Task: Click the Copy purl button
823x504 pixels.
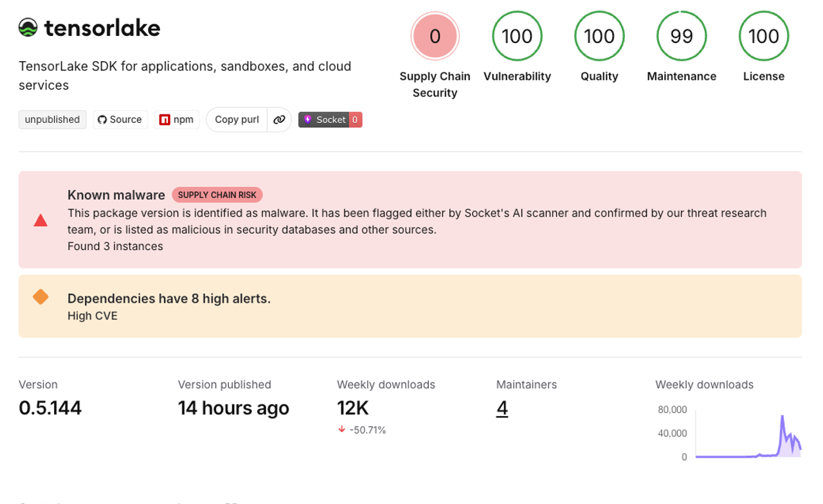Action: (x=237, y=120)
